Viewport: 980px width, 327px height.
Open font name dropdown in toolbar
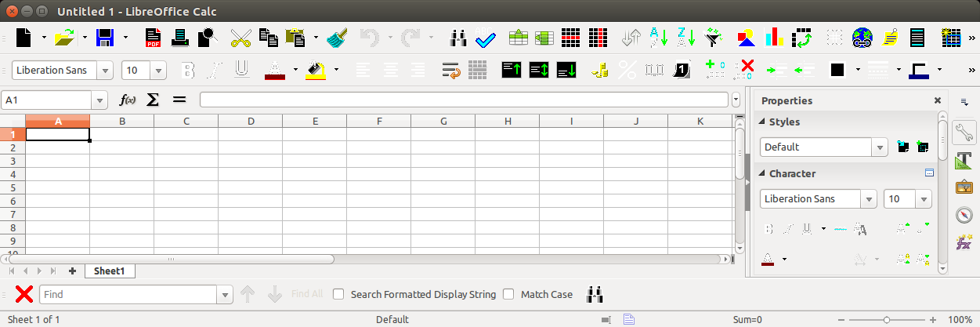tap(105, 71)
